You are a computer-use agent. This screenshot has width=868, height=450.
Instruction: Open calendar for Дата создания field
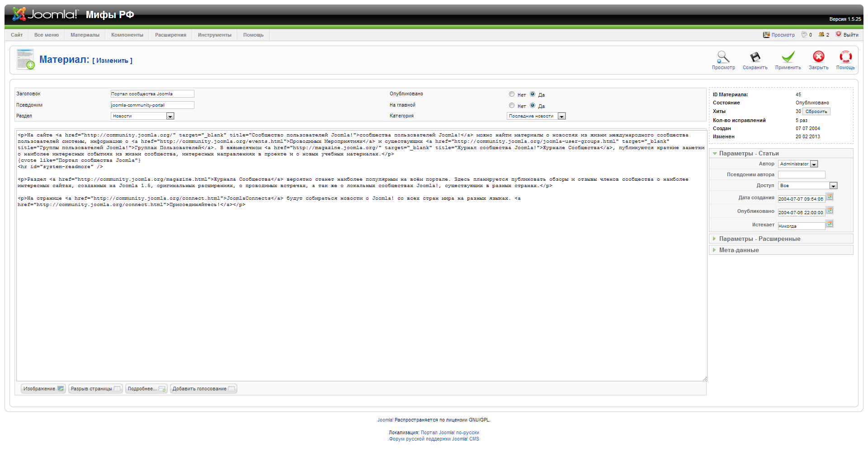[830, 197]
